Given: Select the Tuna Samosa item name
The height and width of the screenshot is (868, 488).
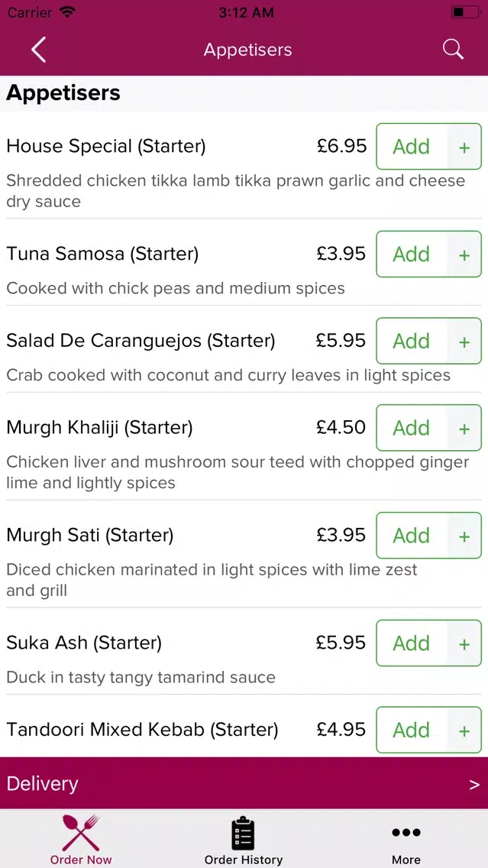Looking at the screenshot, I should point(102,254).
